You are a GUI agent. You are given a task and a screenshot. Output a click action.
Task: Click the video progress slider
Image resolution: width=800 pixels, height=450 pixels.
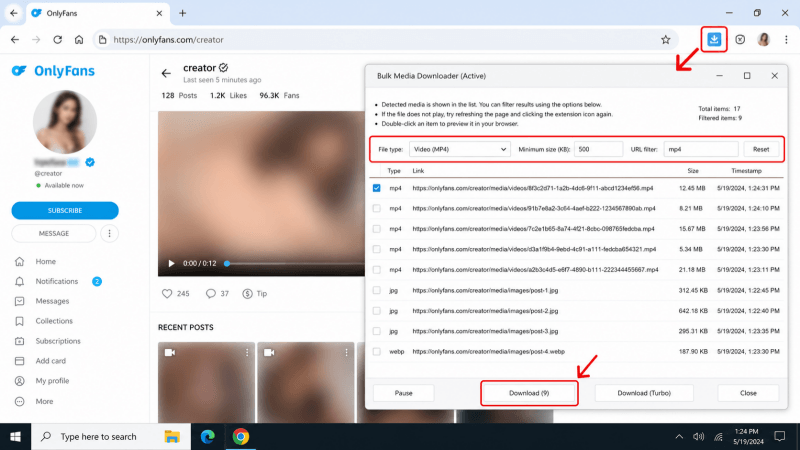coord(295,263)
